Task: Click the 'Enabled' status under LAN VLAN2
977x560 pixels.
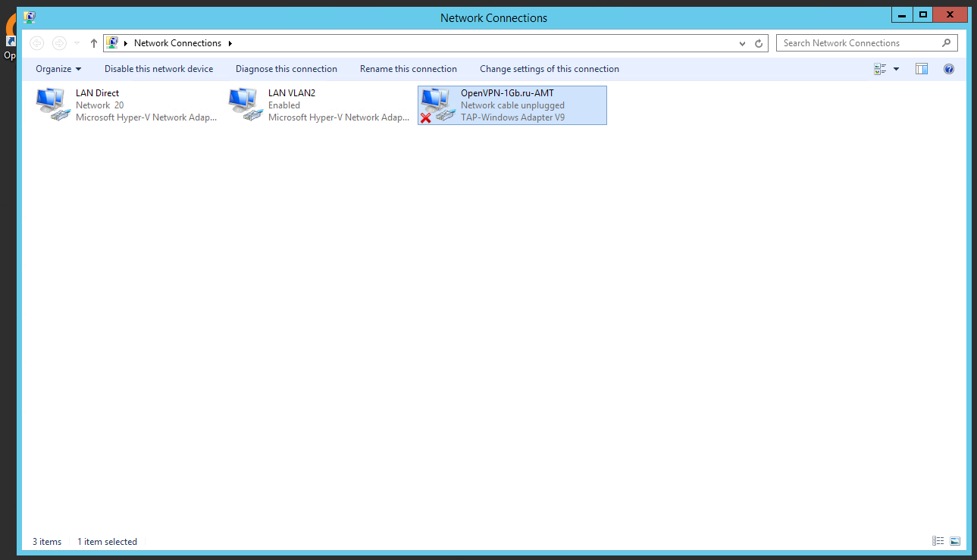Action: (284, 105)
